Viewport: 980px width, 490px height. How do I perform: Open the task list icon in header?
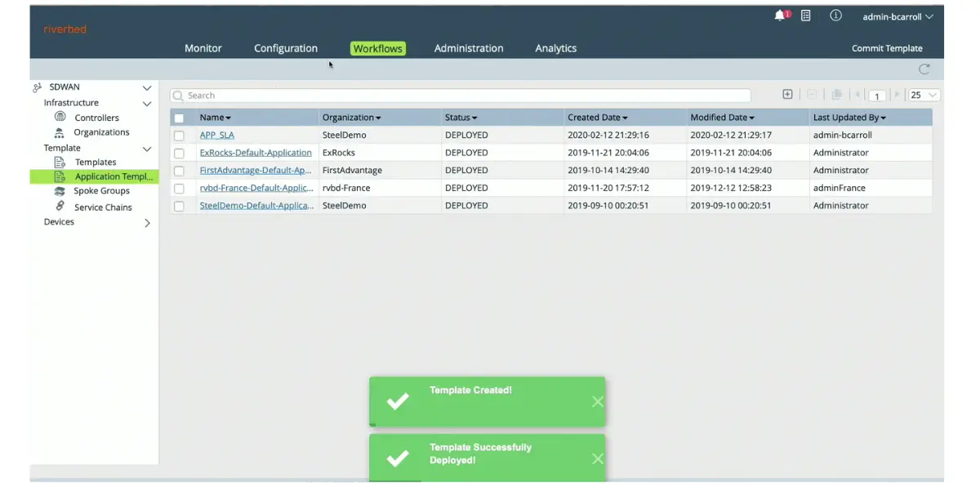point(806,16)
